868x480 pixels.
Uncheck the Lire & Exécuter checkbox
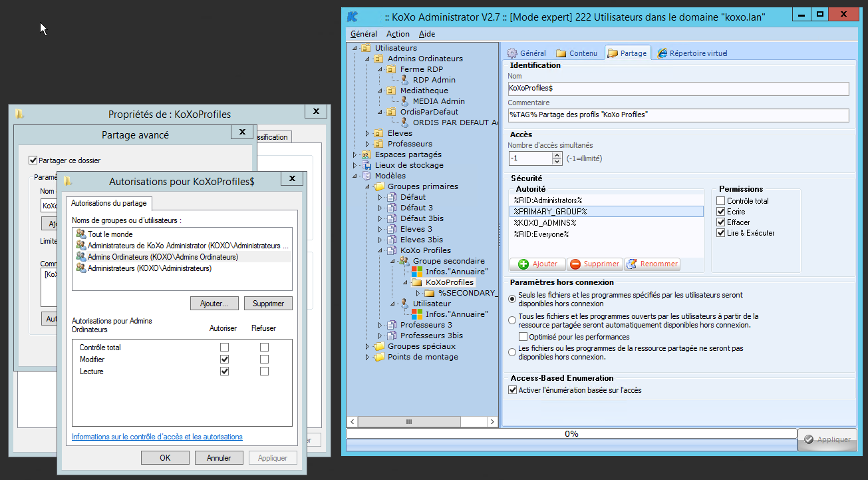(x=721, y=233)
